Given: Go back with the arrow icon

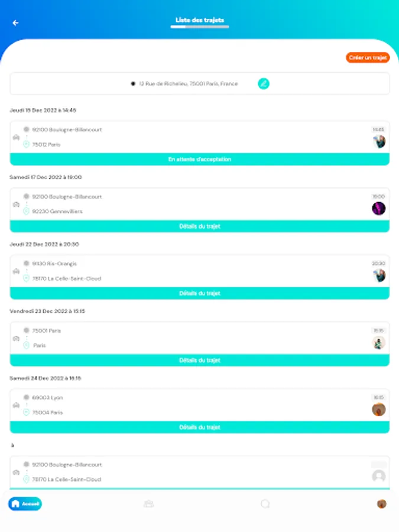Looking at the screenshot, I should click(15, 23).
